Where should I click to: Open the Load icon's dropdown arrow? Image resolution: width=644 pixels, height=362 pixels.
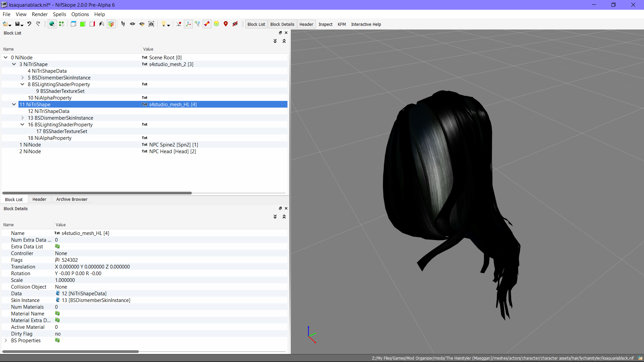click(x=10, y=25)
